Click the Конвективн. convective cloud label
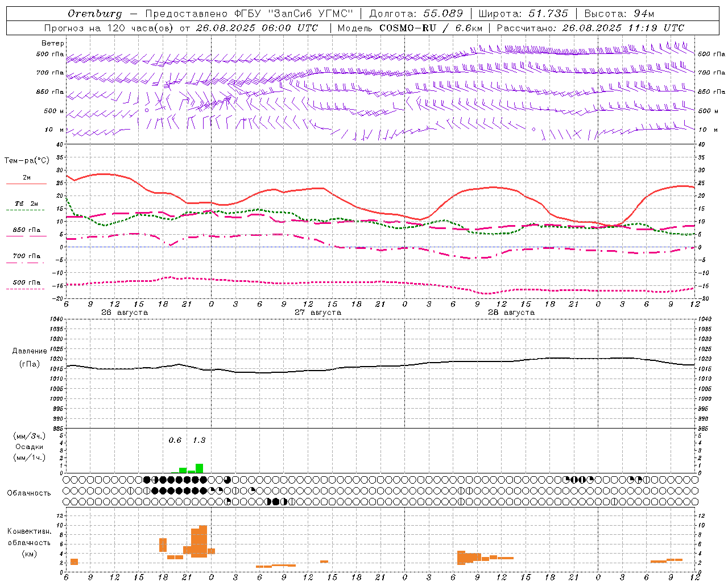728x582 pixels. tap(29, 531)
